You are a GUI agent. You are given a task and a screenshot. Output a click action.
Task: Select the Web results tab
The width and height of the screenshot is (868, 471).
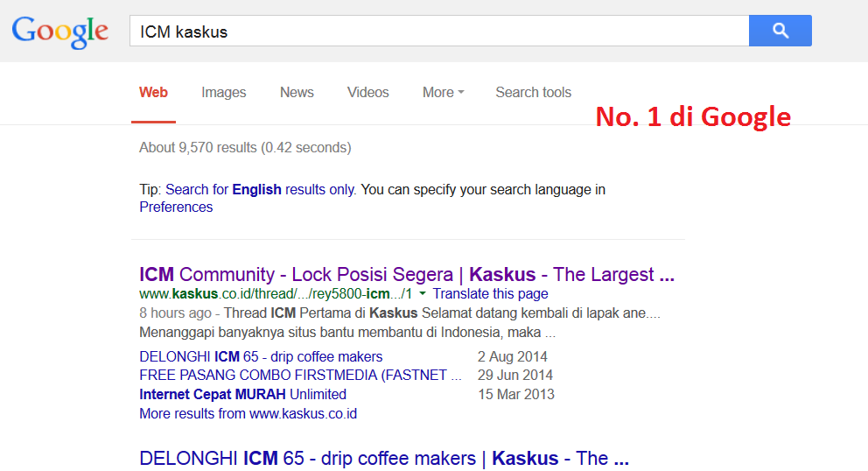(153, 93)
